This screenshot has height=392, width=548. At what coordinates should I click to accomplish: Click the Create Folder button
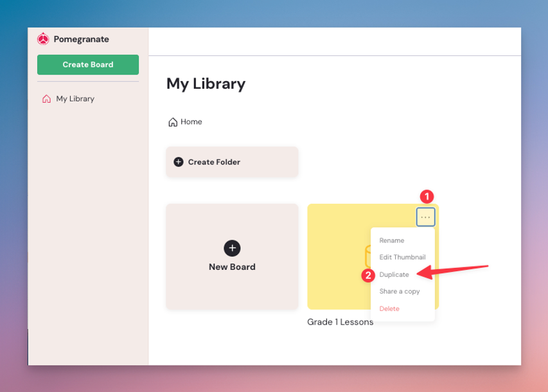232,162
